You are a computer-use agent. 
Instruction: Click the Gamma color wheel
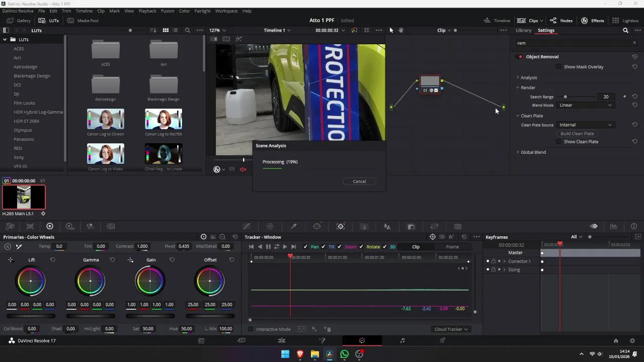pos(90,281)
